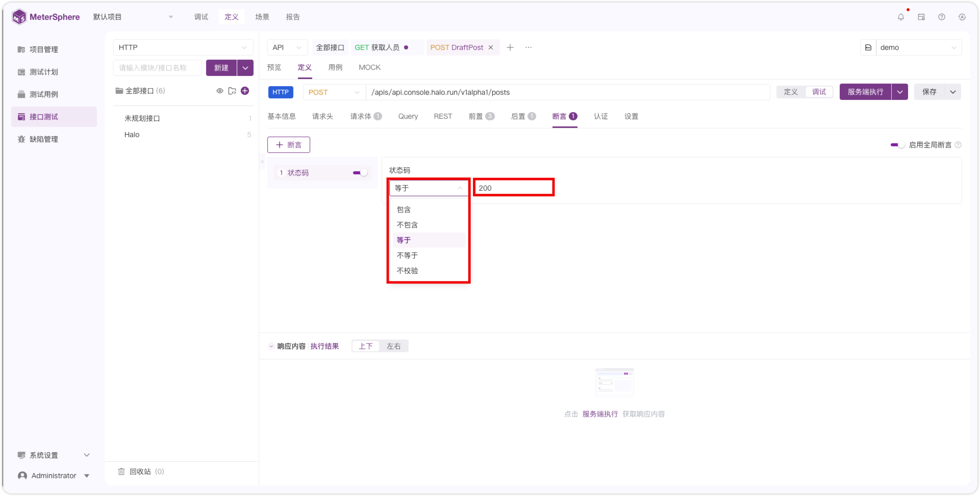Open 回收站 in the left panel
Screen dimensions: 980x496
(140, 472)
